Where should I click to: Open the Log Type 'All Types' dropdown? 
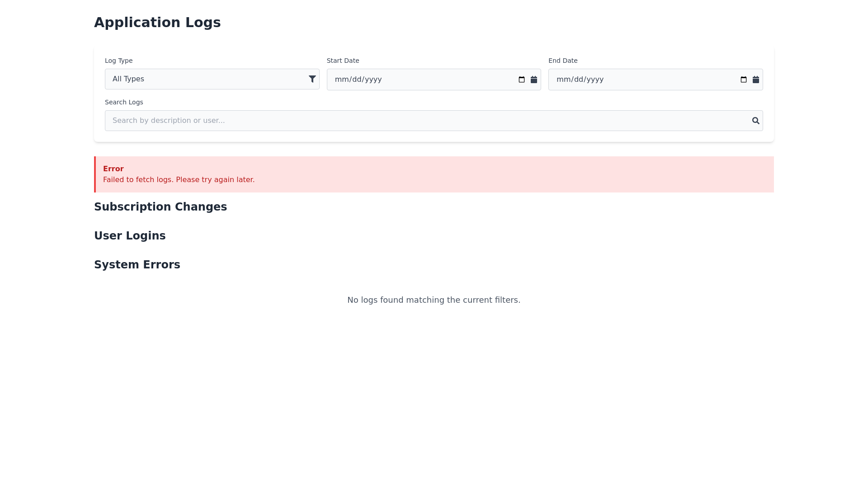[212, 79]
